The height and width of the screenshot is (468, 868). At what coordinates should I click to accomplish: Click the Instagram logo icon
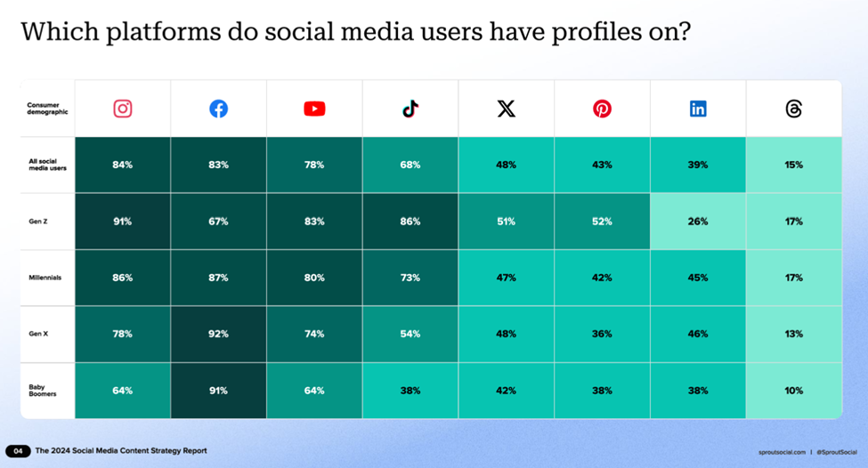pyautogui.click(x=122, y=109)
